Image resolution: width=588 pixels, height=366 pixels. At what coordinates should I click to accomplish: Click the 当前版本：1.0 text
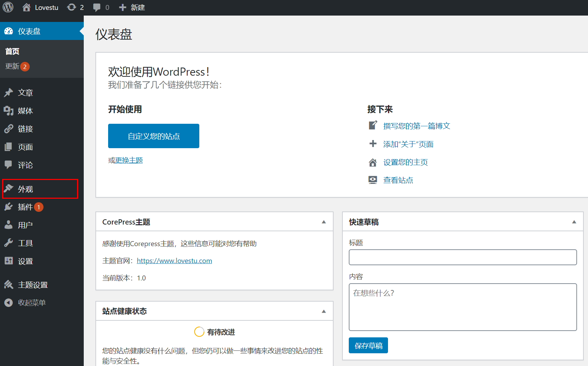124,278
